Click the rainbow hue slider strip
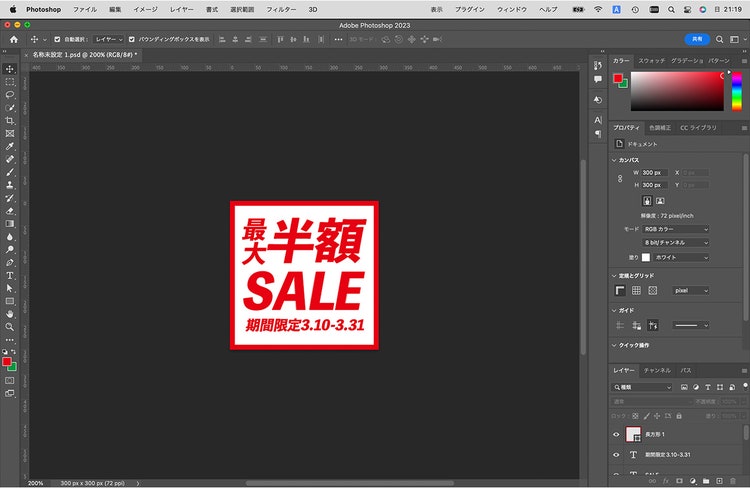 point(737,91)
